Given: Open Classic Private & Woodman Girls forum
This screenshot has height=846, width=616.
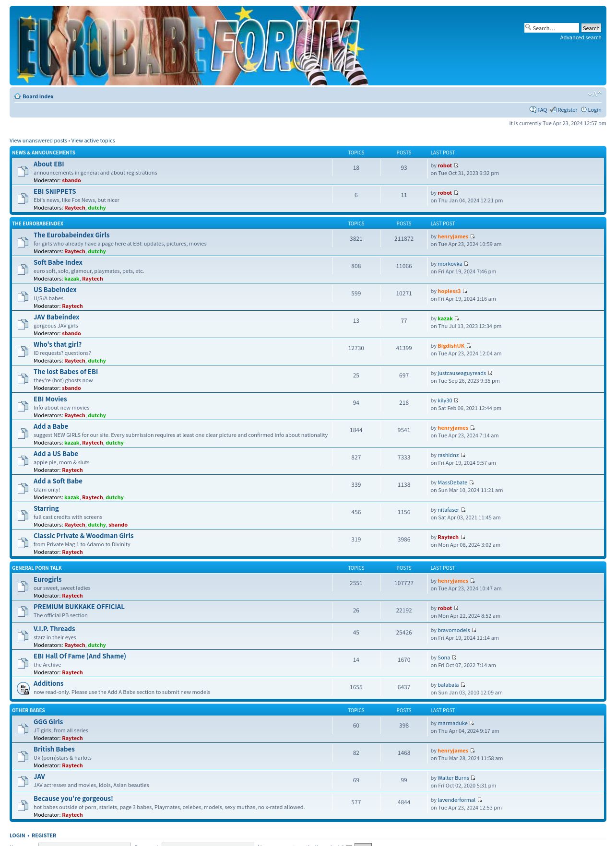Looking at the screenshot, I should tap(83, 536).
